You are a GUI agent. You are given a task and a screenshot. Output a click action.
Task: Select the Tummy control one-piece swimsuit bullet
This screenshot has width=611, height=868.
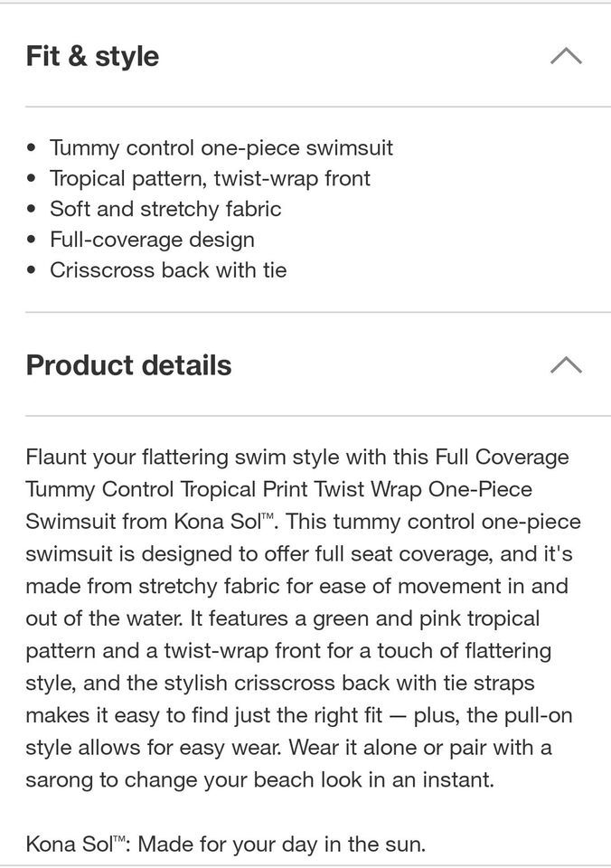tap(221, 148)
